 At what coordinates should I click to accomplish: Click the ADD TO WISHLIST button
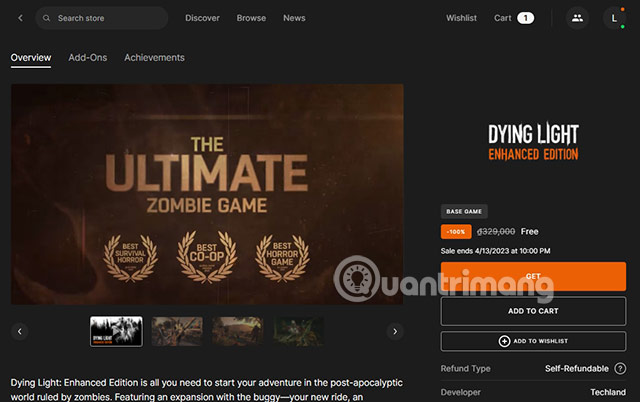pos(533,341)
